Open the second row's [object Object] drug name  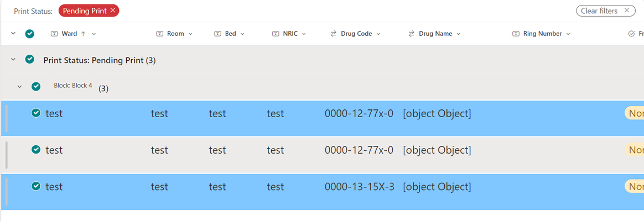click(437, 150)
